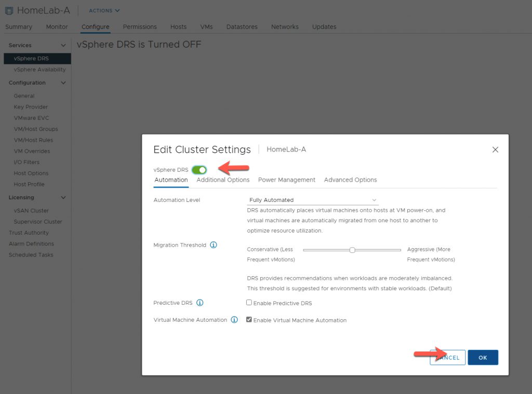Collapse the Licensing section chevron
The image size is (532, 394).
(x=63, y=197)
